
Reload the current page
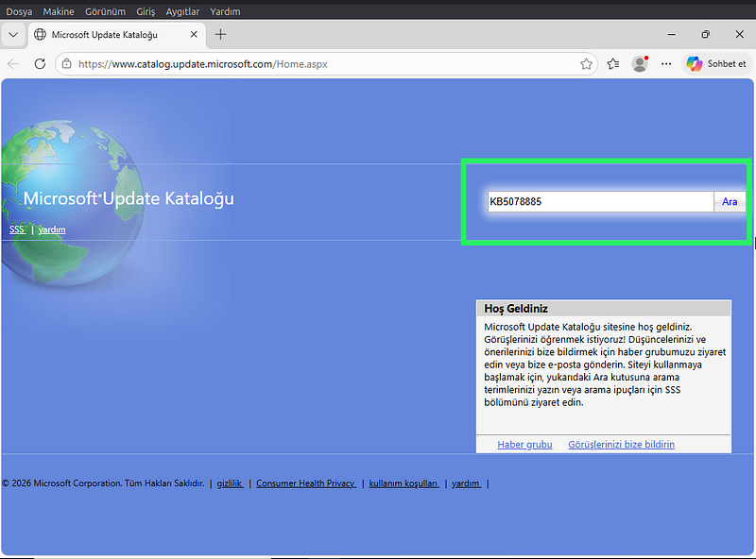click(40, 64)
